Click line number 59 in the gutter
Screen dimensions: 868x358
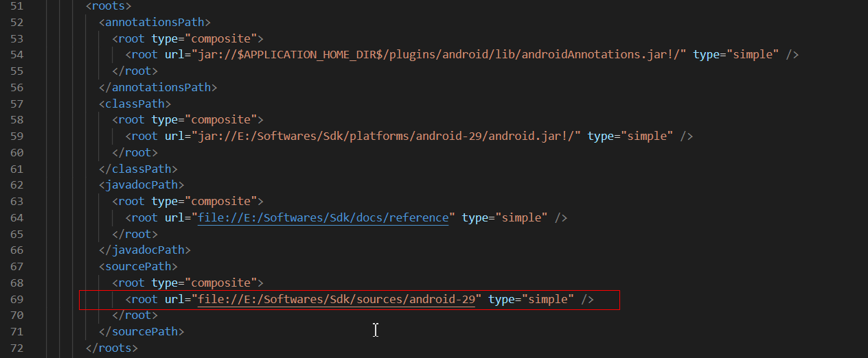(x=17, y=136)
